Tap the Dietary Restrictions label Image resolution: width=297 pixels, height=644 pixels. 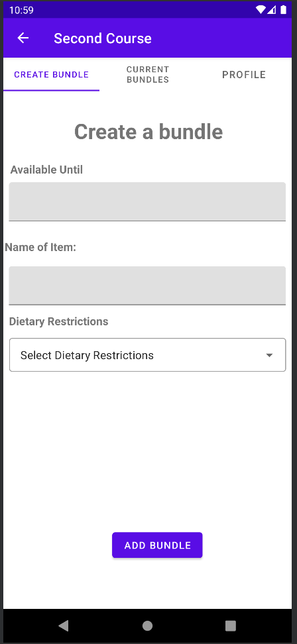click(59, 321)
